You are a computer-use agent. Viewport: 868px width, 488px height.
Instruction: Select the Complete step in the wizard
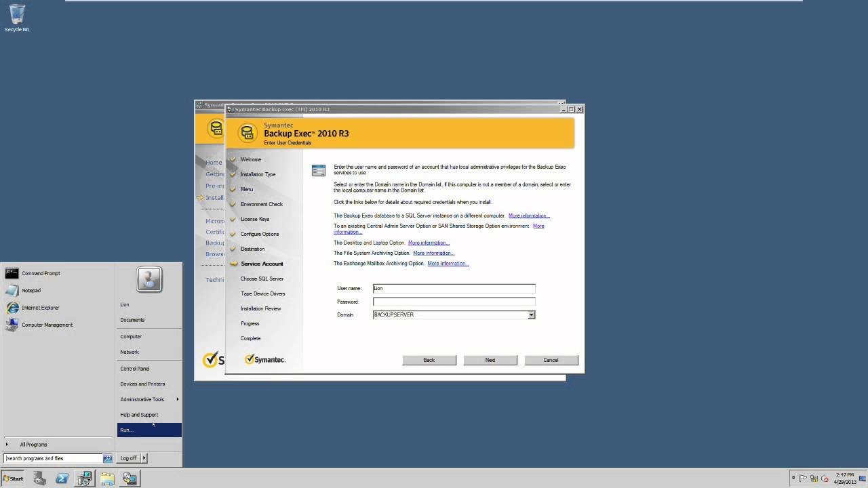coord(250,338)
